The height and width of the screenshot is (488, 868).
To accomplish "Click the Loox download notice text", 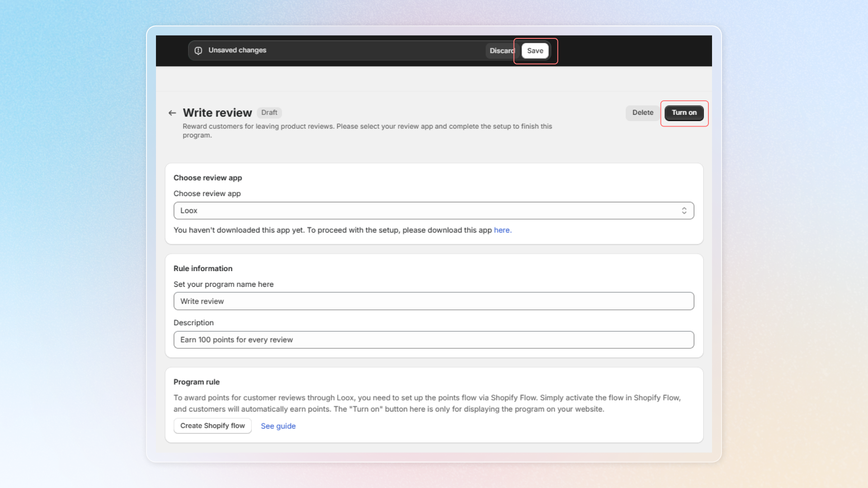I will [332, 230].
